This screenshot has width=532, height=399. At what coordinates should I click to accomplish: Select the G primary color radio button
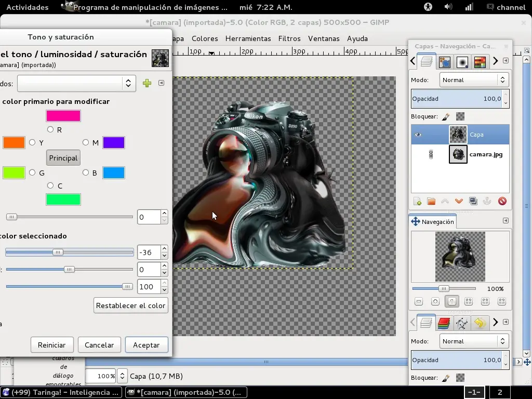coord(32,172)
